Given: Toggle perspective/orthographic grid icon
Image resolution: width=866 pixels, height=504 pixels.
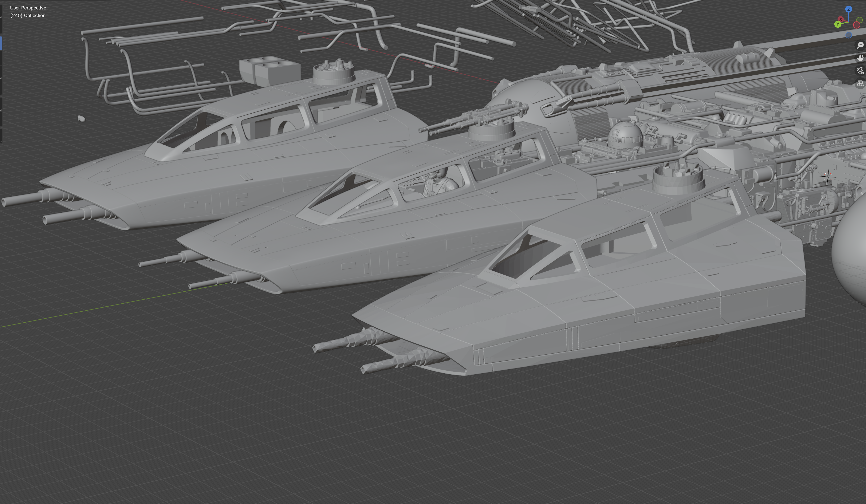Looking at the screenshot, I should [860, 83].
